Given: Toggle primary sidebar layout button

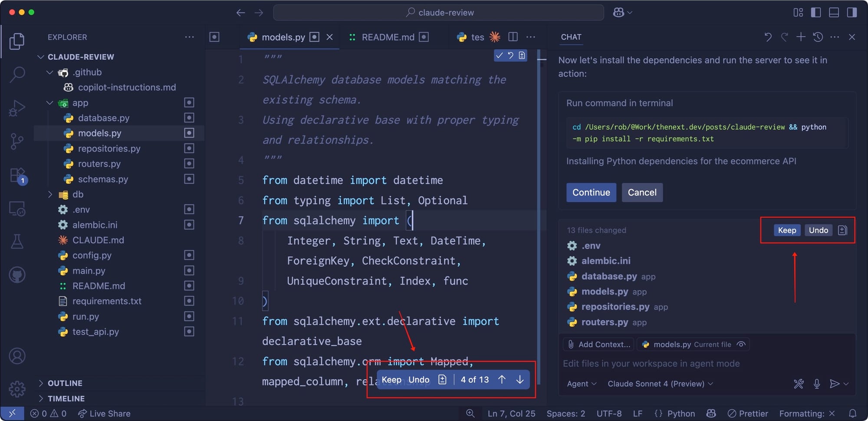Looking at the screenshot, I should point(815,13).
